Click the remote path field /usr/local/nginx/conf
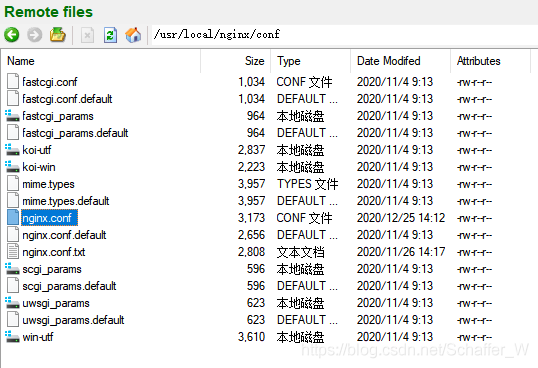538x368 pixels. click(344, 35)
